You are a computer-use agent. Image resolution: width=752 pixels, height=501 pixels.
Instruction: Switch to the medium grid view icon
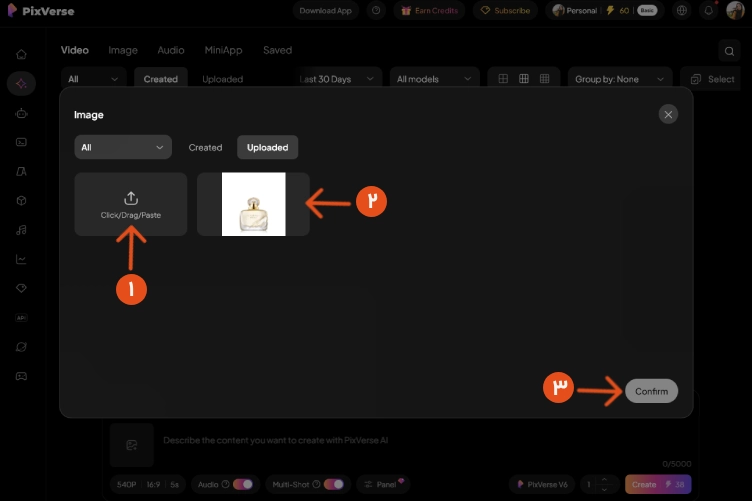(524, 79)
